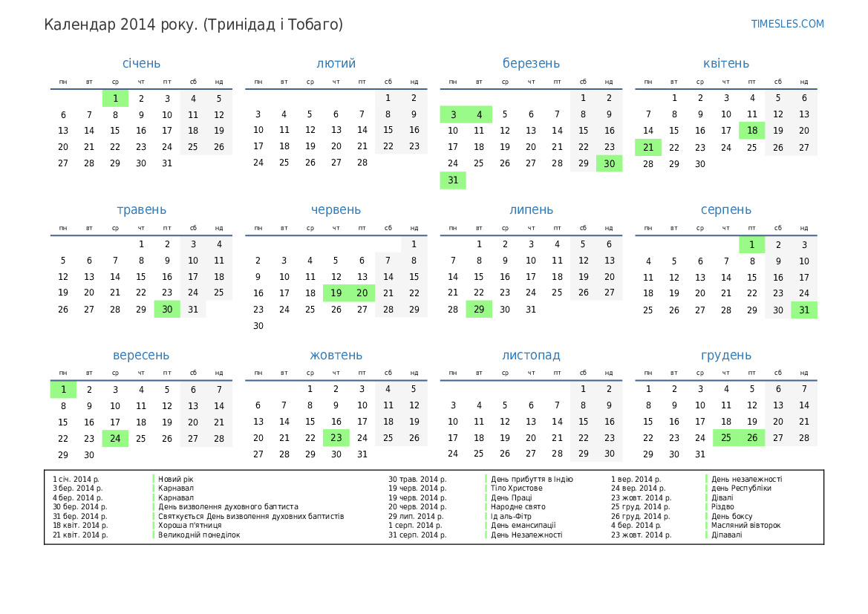
Task: Select day 30 at the bottom of червень
Action: pos(258,325)
